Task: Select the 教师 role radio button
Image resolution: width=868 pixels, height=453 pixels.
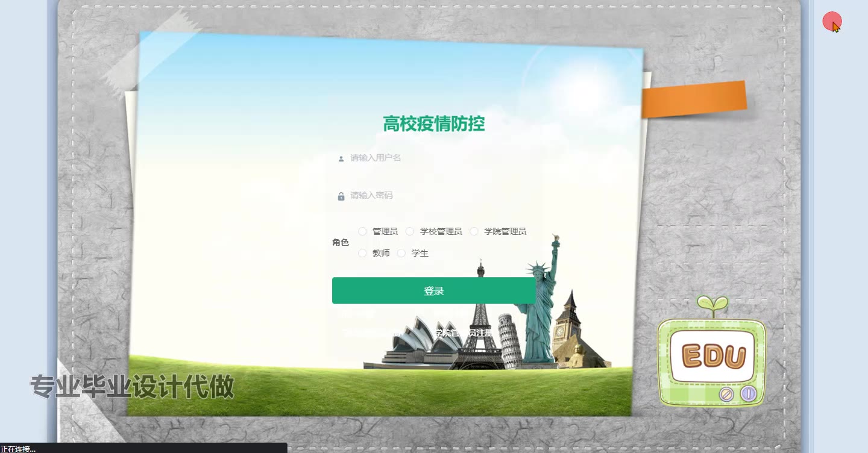Action: tap(362, 253)
